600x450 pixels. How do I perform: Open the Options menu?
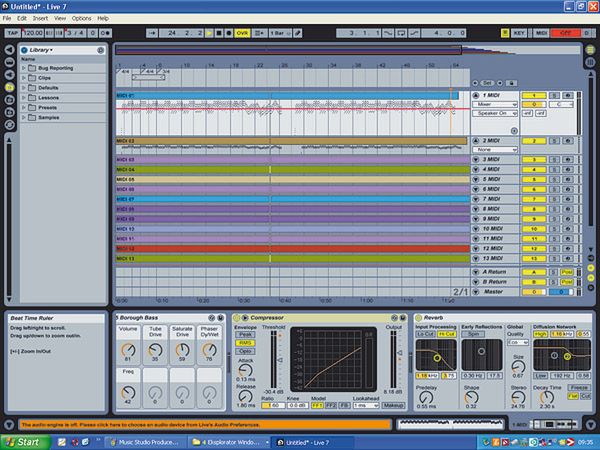pyautogui.click(x=81, y=18)
